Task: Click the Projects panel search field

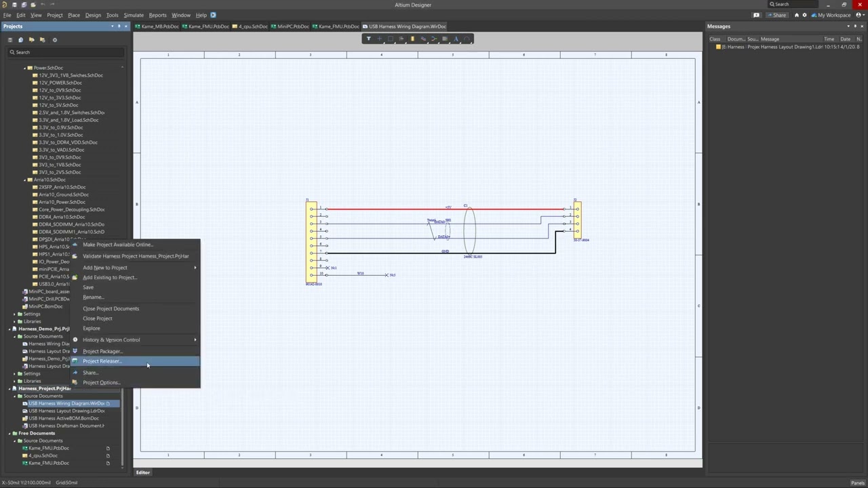Action: 66,52
